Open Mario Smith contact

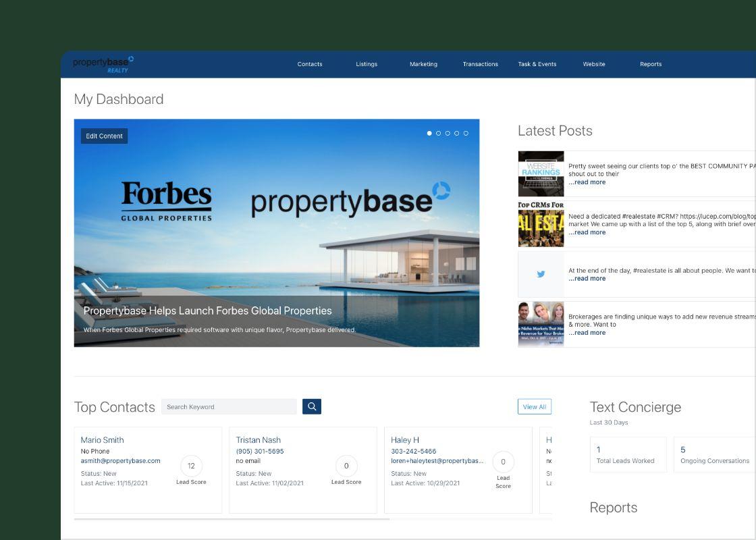(x=102, y=439)
